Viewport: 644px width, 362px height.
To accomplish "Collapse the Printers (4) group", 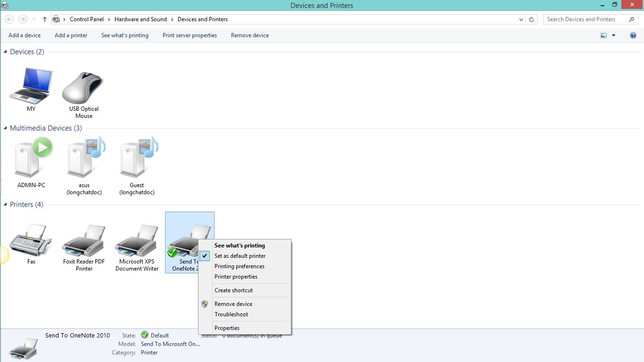I will pyautogui.click(x=6, y=205).
